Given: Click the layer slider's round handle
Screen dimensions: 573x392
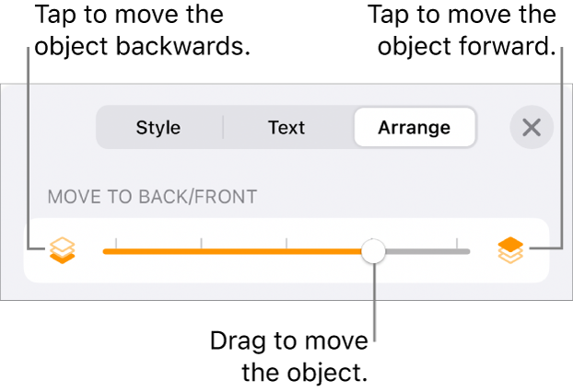Looking at the screenshot, I should tap(374, 250).
